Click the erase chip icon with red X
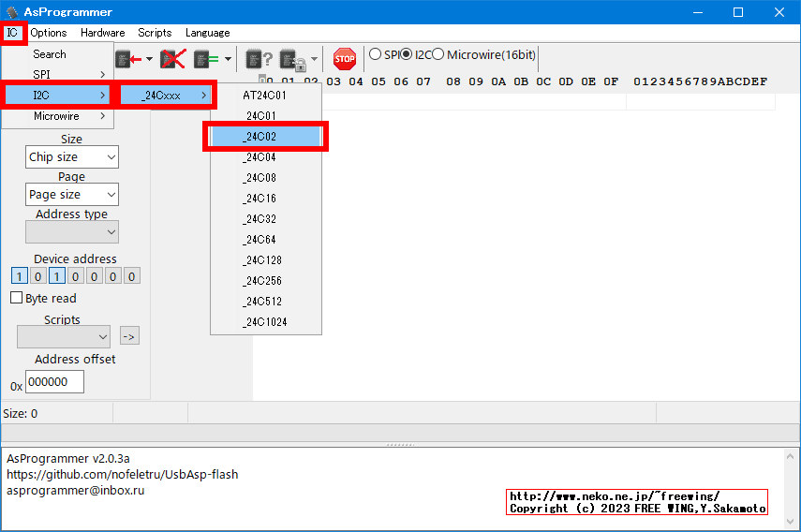Screen dimensions: 801x532 (x=171, y=59)
